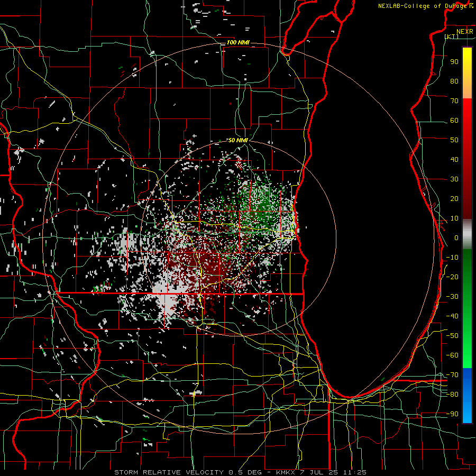Click the positive 50 value on the velocity scale
This screenshot has height=476, width=476.
pos(454,140)
